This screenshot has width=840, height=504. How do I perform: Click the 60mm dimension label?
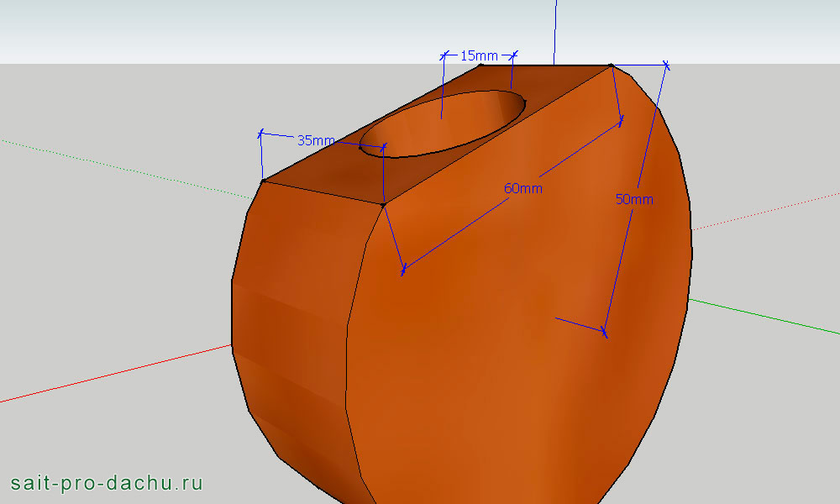click(x=522, y=188)
